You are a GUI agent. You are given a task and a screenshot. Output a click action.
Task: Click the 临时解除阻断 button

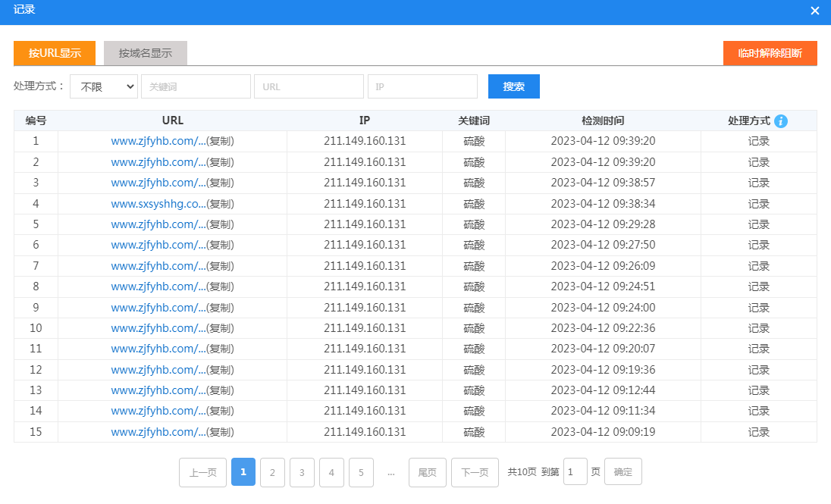pos(770,53)
